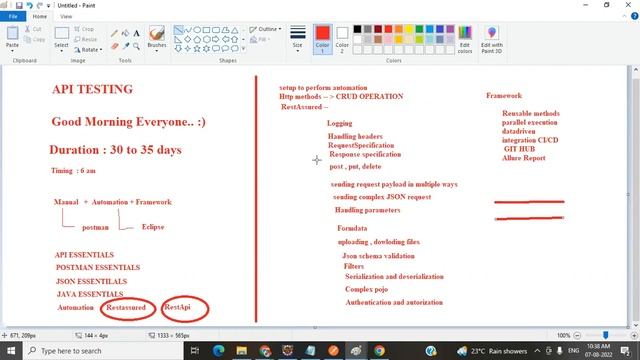
Task: Switch to the Home tab
Action: [x=40, y=16]
